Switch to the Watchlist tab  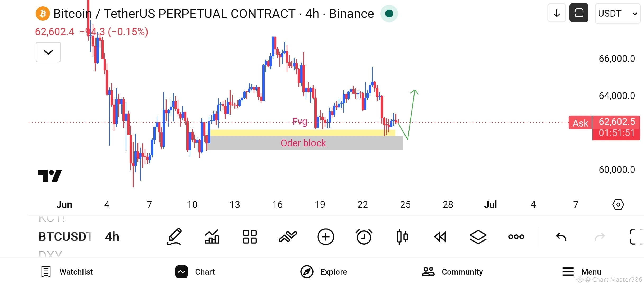coord(67,272)
